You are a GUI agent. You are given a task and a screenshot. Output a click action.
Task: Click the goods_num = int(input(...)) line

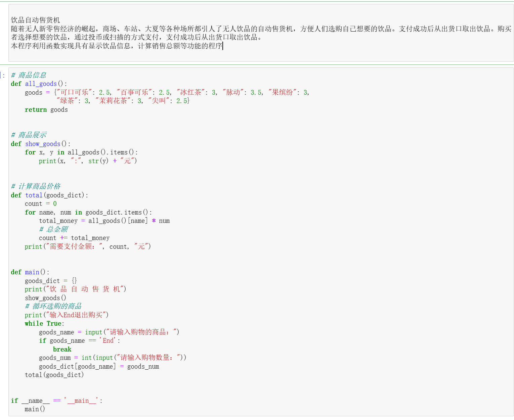click(113, 358)
